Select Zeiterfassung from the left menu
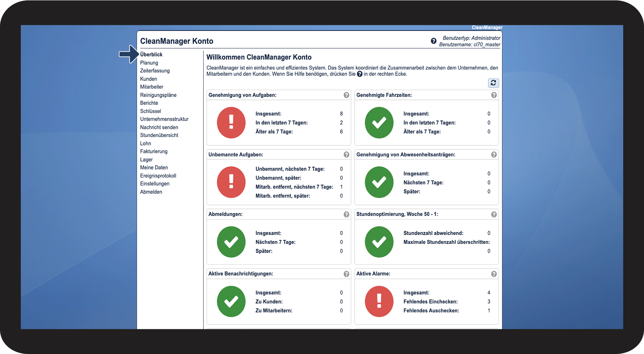644x354 pixels. pyautogui.click(x=155, y=71)
